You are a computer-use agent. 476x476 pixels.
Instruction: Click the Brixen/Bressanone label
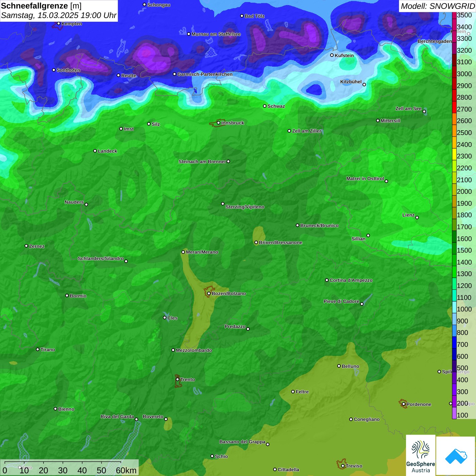[x=280, y=242]
